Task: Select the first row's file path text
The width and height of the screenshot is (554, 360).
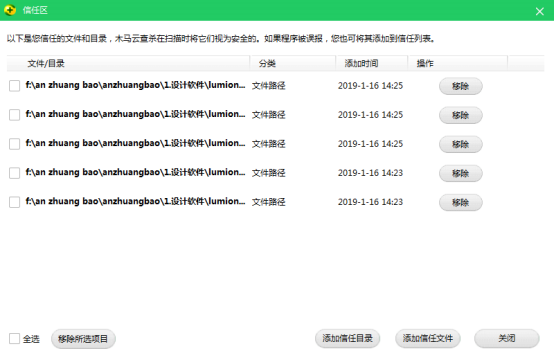Action: 135,85
